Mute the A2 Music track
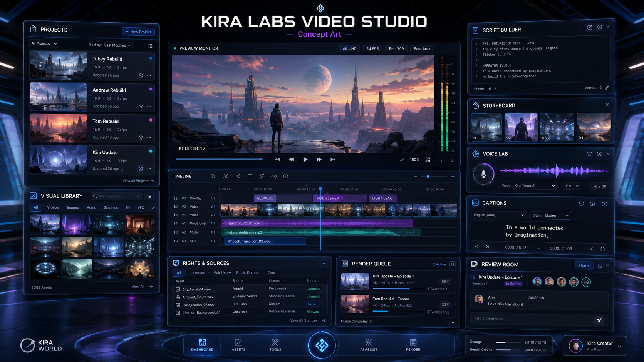Viewport: 644px width, 362px height. pos(213,232)
